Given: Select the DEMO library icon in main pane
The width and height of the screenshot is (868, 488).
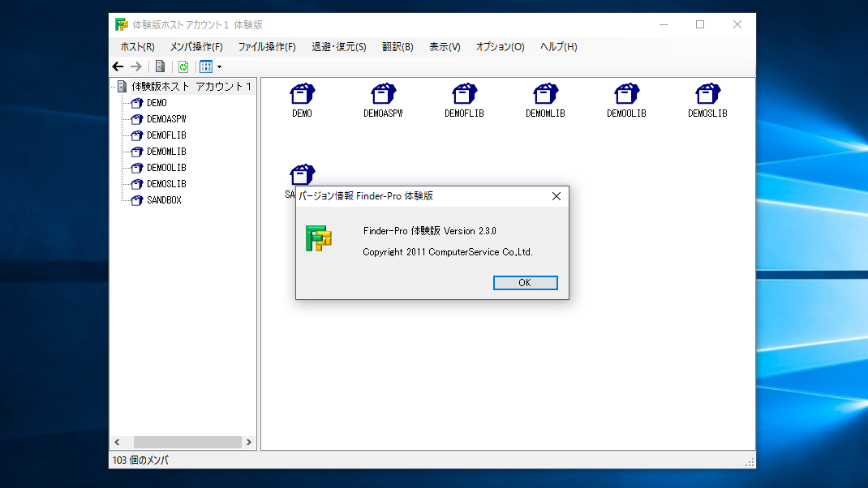Looking at the screenshot, I should (303, 94).
